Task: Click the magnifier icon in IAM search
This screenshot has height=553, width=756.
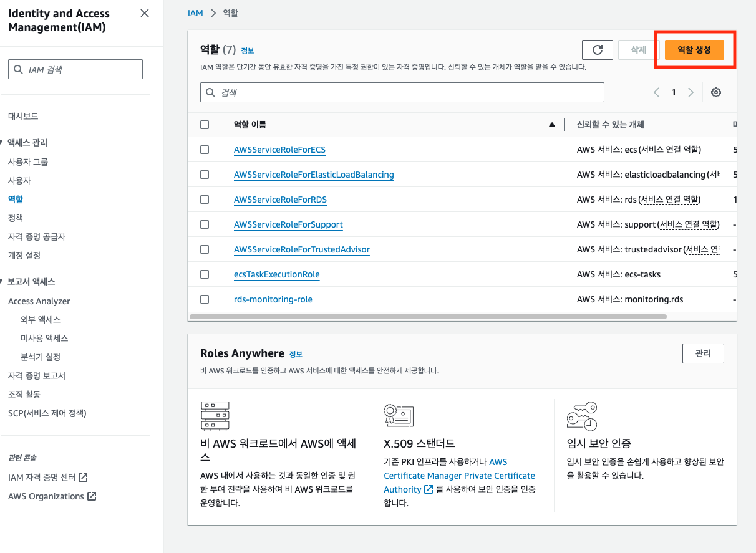Action: (x=18, y=69)
